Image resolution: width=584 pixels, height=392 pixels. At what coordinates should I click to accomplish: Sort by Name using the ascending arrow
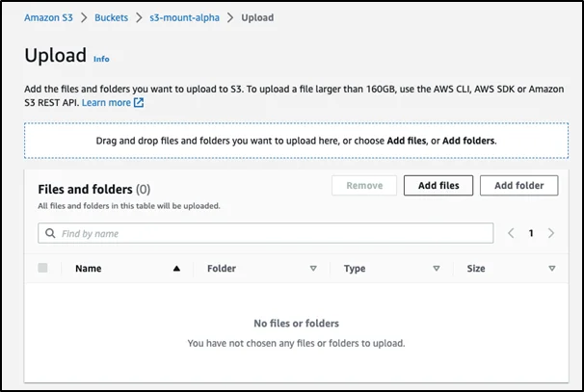tap(175, 269)
